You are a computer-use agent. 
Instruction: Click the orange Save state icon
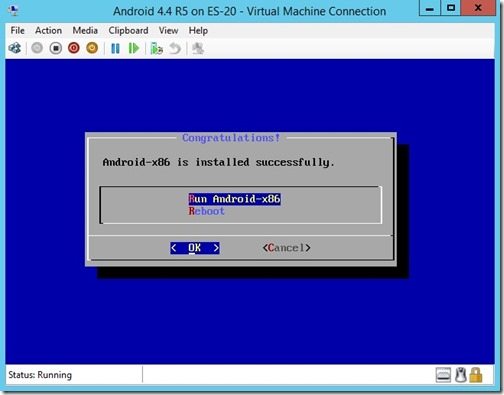(92, 48)
